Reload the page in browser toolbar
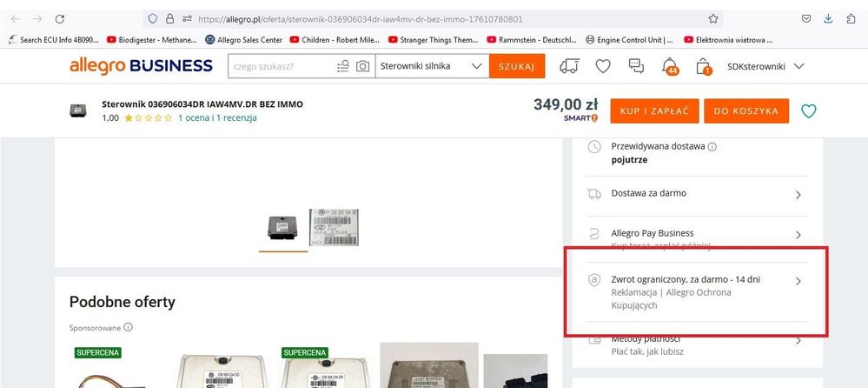The height and width of the screenshot is (388, 868). (x=60, y=18)
